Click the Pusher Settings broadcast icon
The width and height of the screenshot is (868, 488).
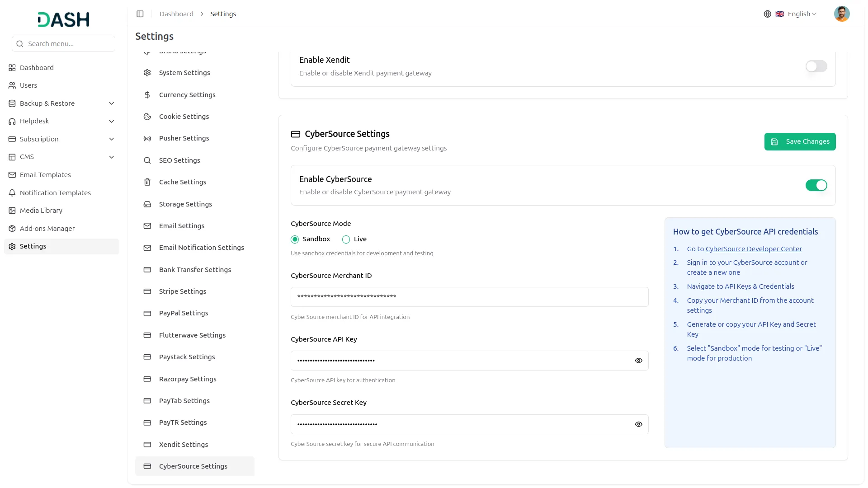[x=147, y=138]
